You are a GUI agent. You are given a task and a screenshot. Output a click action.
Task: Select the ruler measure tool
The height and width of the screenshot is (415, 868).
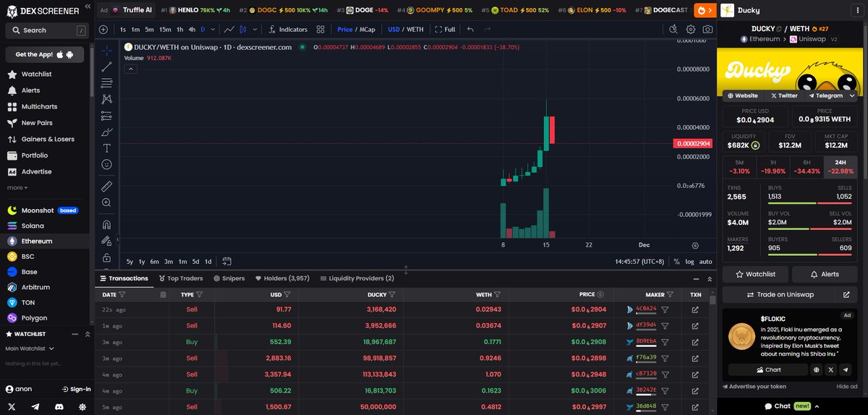coord(106,187)
